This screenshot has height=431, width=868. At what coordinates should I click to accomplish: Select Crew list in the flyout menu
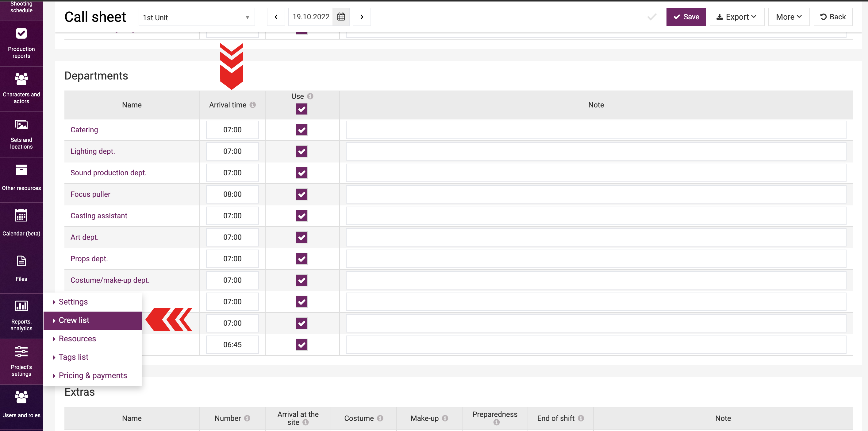93,320
